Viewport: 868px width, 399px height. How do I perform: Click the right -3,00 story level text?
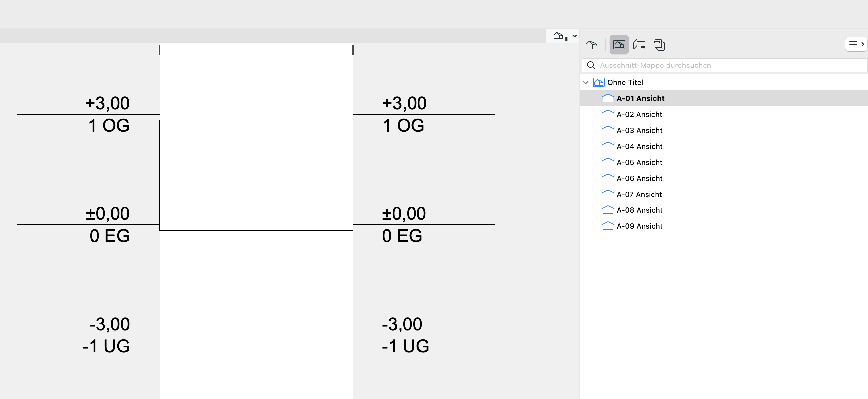point(402,324)
